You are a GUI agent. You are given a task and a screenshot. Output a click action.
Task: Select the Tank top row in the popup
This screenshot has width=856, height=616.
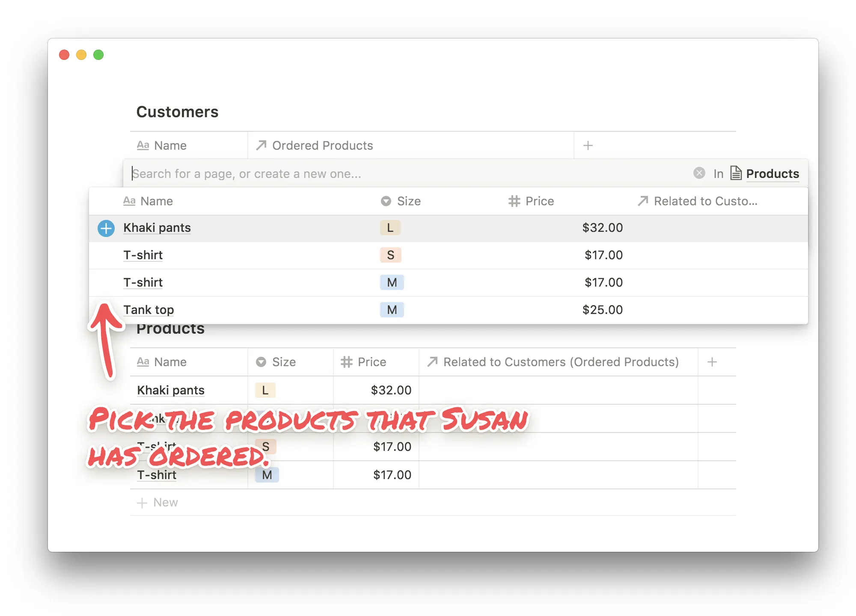coord(149,310)
